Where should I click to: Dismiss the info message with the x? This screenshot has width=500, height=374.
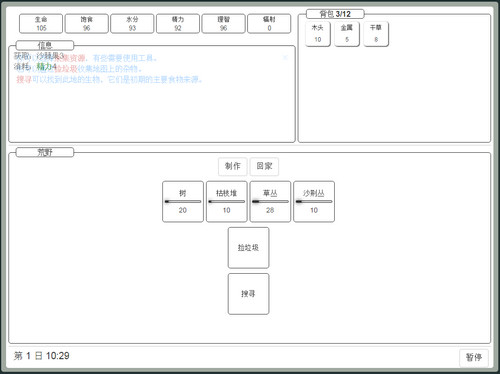[285, 58]
